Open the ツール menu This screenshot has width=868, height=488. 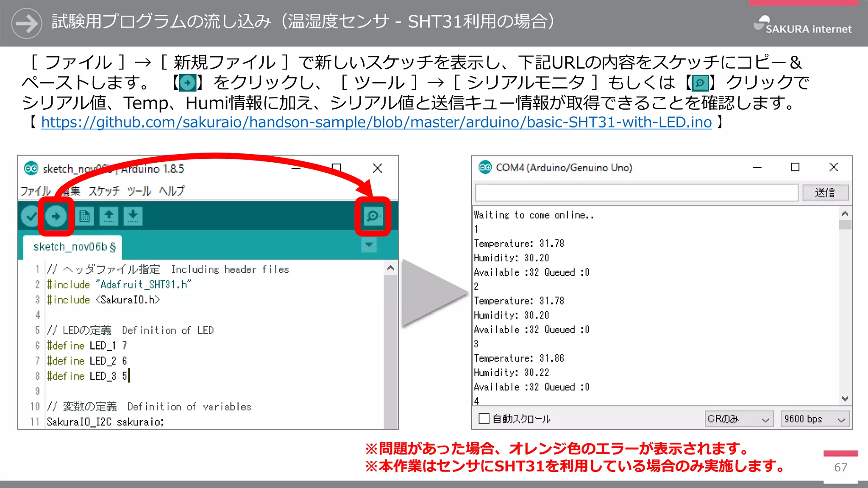tap(139, 191)
